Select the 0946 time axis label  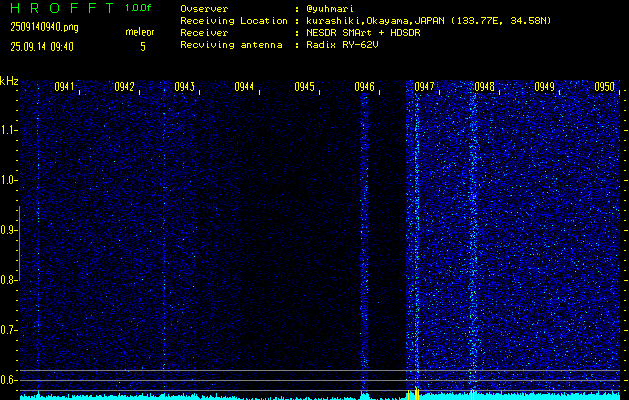click(365, 87)
